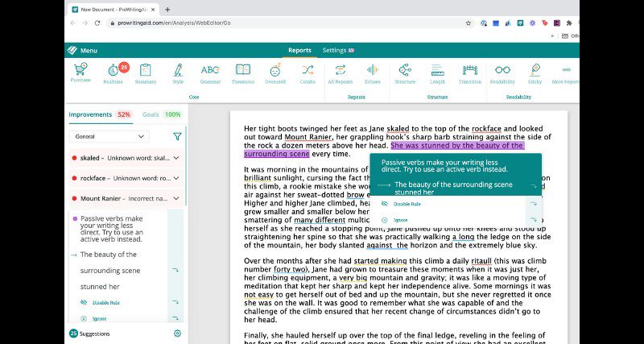Select the Goals tab

coord(151,114)
